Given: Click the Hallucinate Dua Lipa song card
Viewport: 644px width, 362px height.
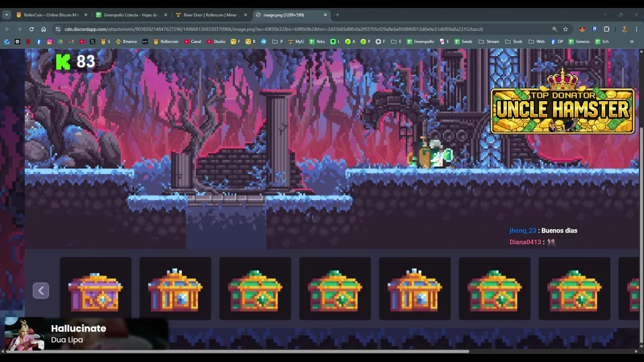Looking at the screenshot, I should [86, 334].
